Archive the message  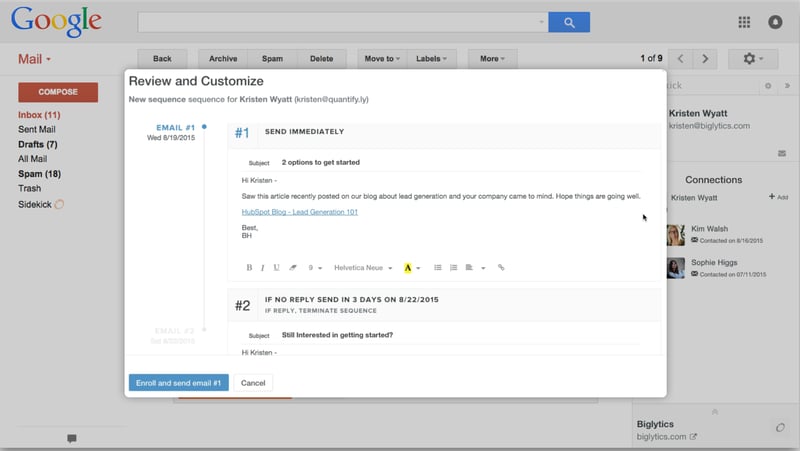(223, 59)
